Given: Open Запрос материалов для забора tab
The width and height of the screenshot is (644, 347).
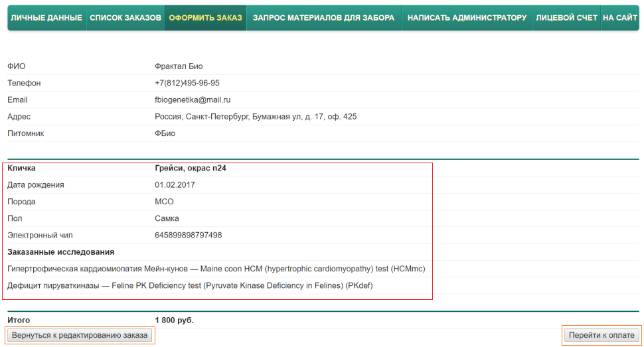Looking at the screenshot, I should pyautogui.click(x=323, y=18).
